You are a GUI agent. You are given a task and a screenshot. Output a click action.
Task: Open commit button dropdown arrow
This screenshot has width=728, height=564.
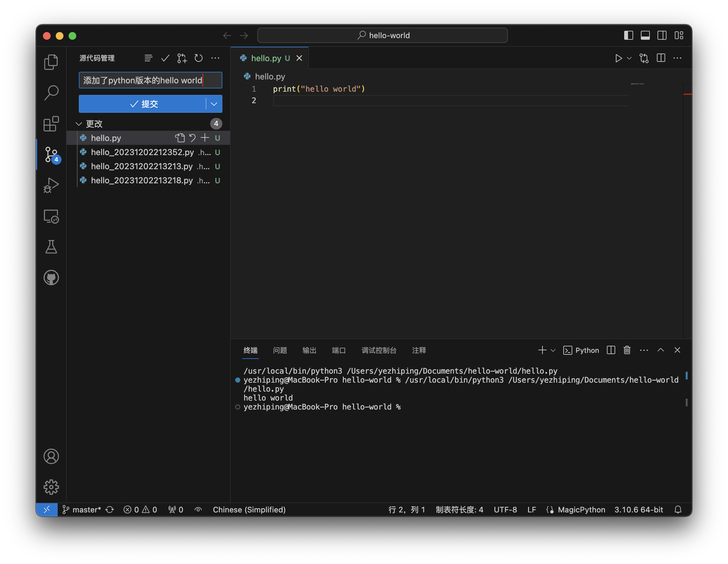214,104
